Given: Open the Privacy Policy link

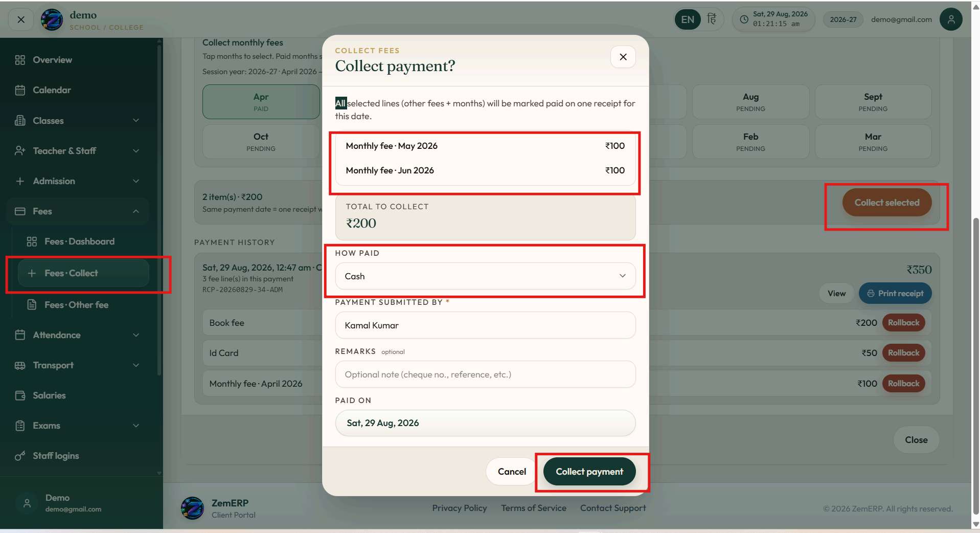Looking at the screenshot, I should [x=459, y=508].
